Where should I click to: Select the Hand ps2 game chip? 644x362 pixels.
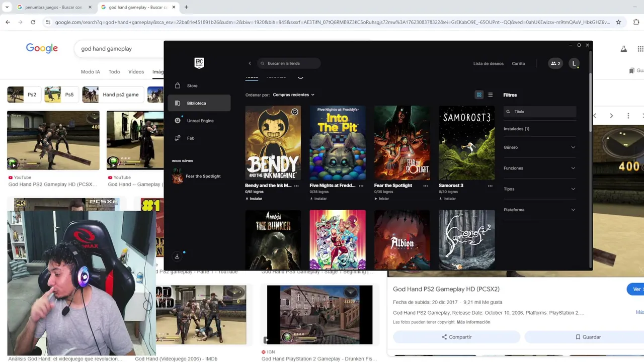pyautogui.click(x=113, y=95)
